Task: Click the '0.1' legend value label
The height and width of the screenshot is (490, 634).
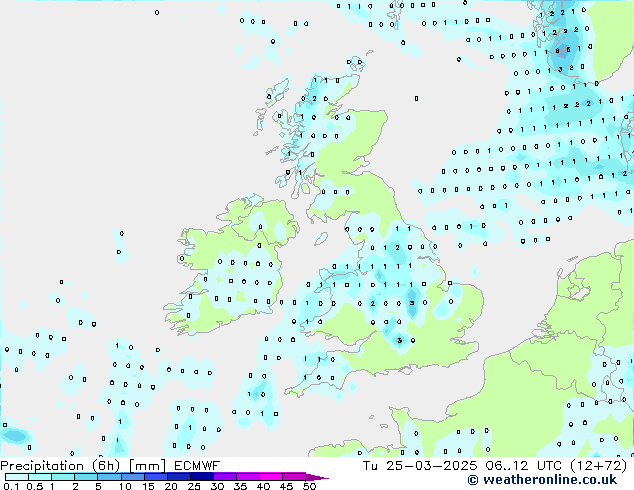Action: (11, 486)
